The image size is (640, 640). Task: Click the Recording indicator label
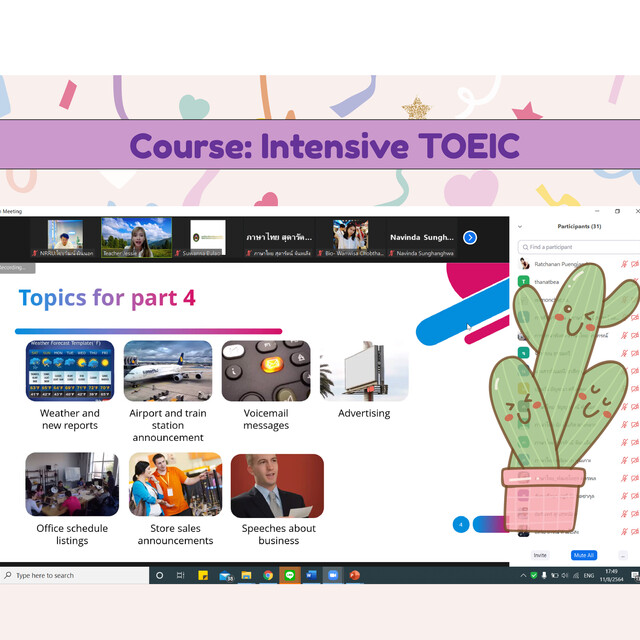(17, 268)
